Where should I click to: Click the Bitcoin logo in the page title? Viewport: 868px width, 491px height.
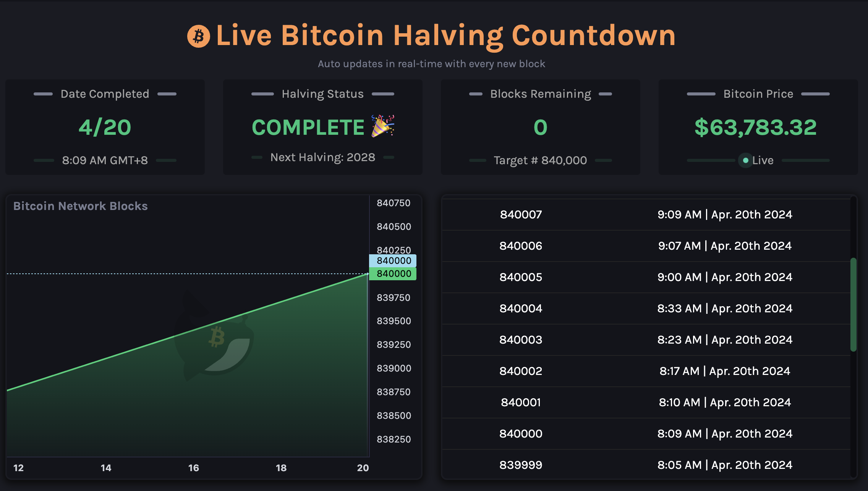pos(198,36)
